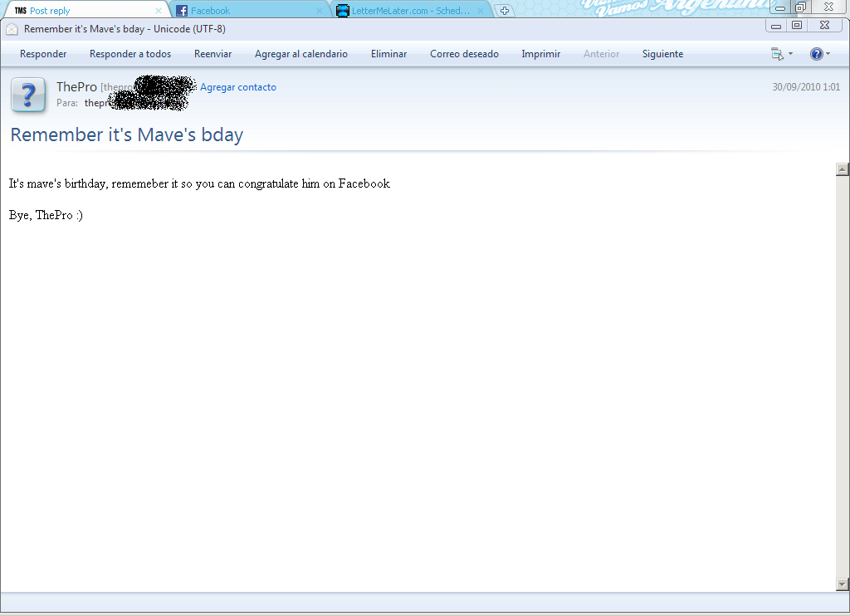Expand the dropdown arrow beside menu icon

[790, 54]
